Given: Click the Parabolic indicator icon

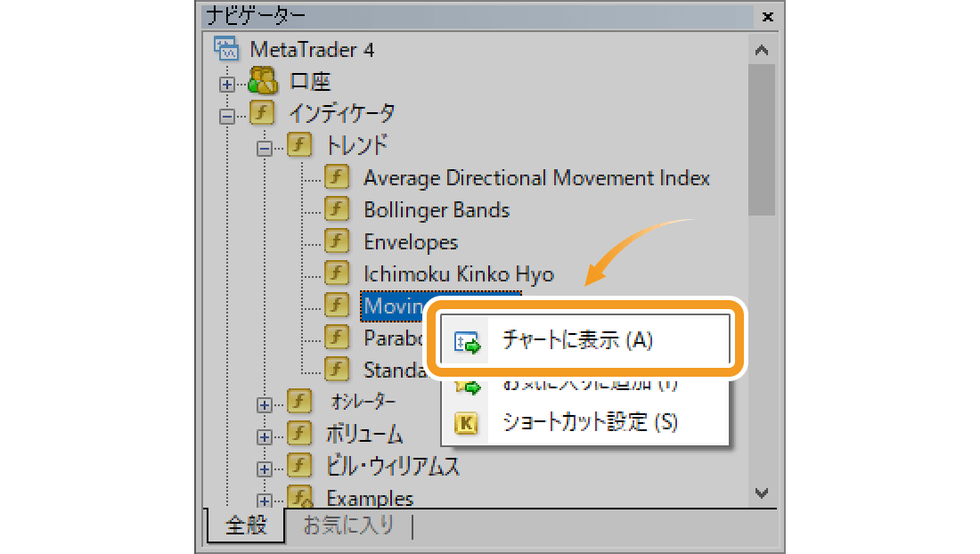Looking at the screenshot, I should click(x=337, y=337).
